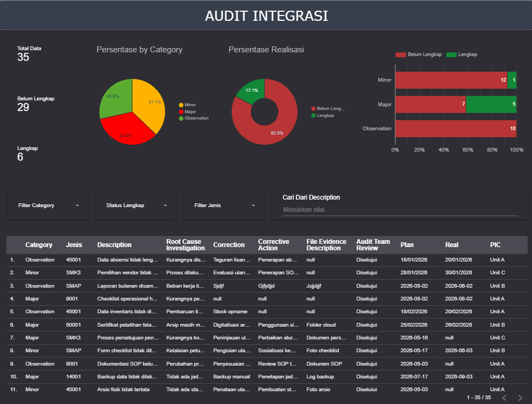The width and height of the screenshot is (532, 404).
Task: Click the 17.1% green donut segment
Action: [252, 90]
